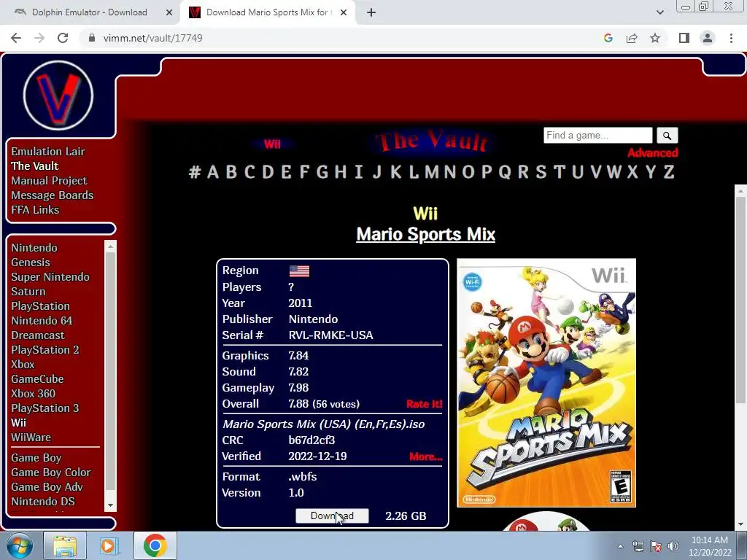Show hidden system tray icons
Screen dimensions: 747x560
tap(620, 546)
